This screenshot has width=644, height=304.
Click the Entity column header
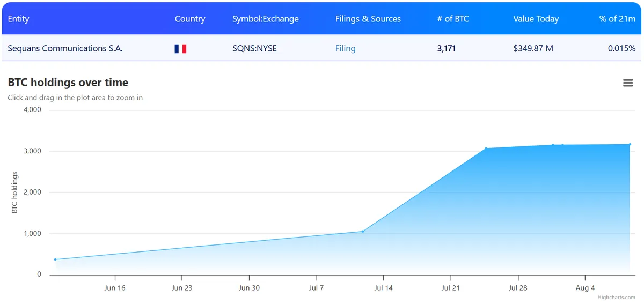(x=18, y=19)
